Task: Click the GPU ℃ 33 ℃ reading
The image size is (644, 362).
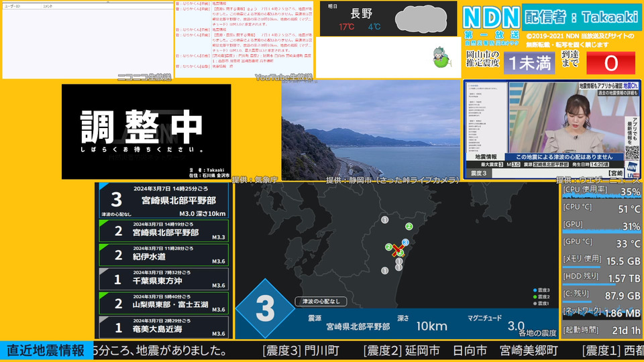Action: (x=601, y=243)
